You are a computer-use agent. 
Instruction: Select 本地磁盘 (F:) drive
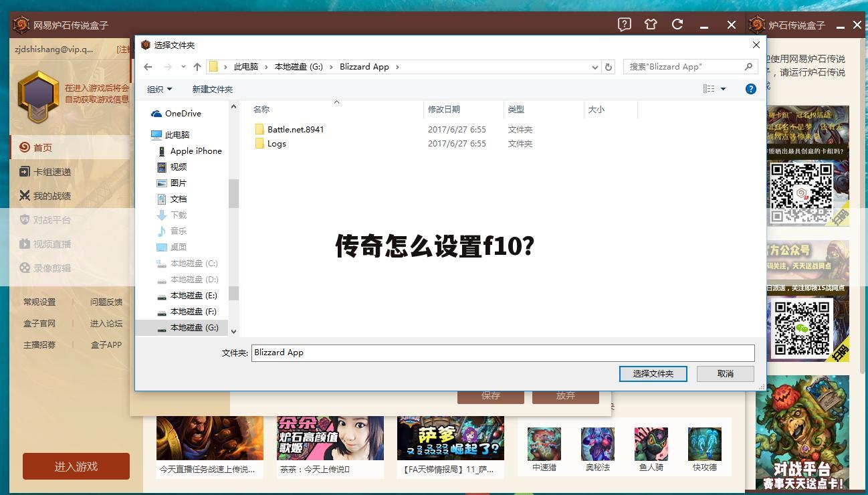187,312
